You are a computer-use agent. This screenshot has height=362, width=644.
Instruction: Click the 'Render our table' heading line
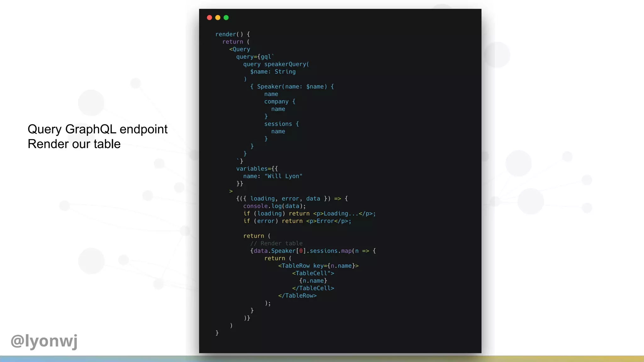tap(74, 144)
